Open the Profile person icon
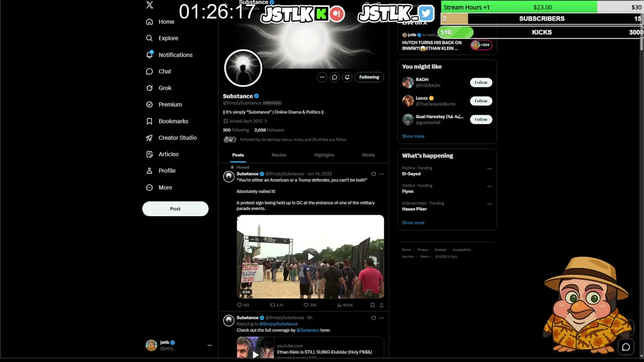Viewport: 644px width, 362px height. 149,171
